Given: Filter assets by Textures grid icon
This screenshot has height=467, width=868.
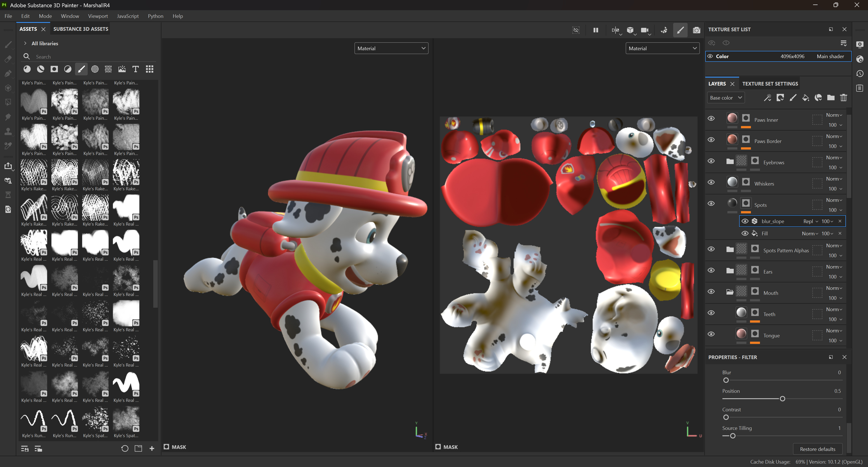Looking at the screenshot, I should click(x=108, y=69).
